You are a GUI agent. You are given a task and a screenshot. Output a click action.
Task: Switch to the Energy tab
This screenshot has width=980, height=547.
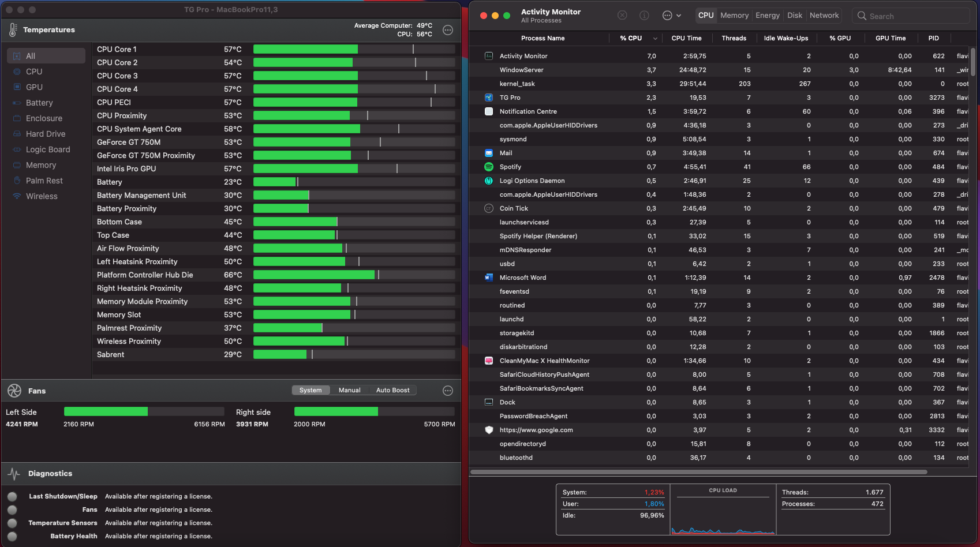[x=768, y=16]
